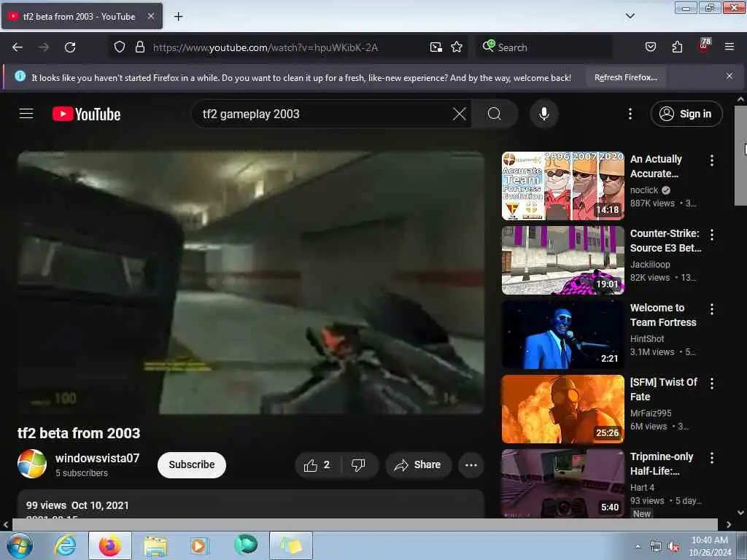The height and width of the screenshot is (560, 747).
Task: Click the vertical page scrollbar thumb
Action: 740,155
